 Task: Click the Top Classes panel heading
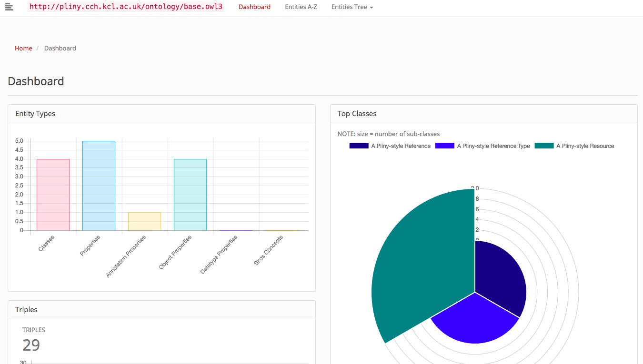click(357, 114)
